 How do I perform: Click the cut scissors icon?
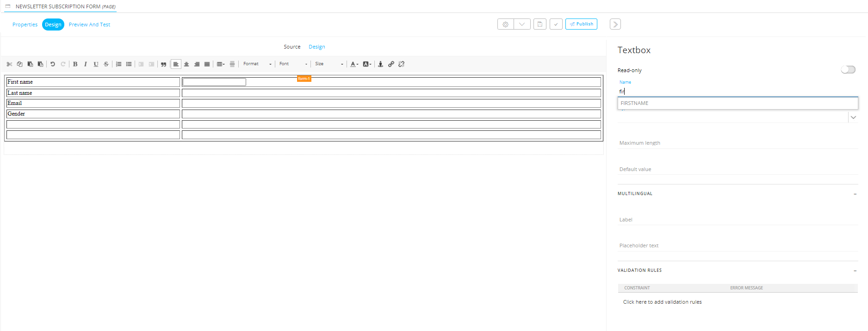point(9,64)
